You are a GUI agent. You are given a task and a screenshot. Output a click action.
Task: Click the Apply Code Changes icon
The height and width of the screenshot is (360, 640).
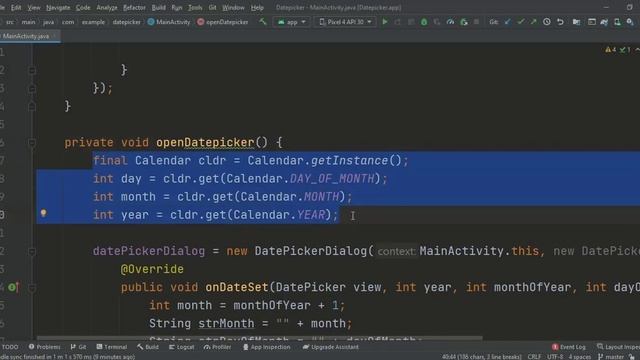(411, 22)
